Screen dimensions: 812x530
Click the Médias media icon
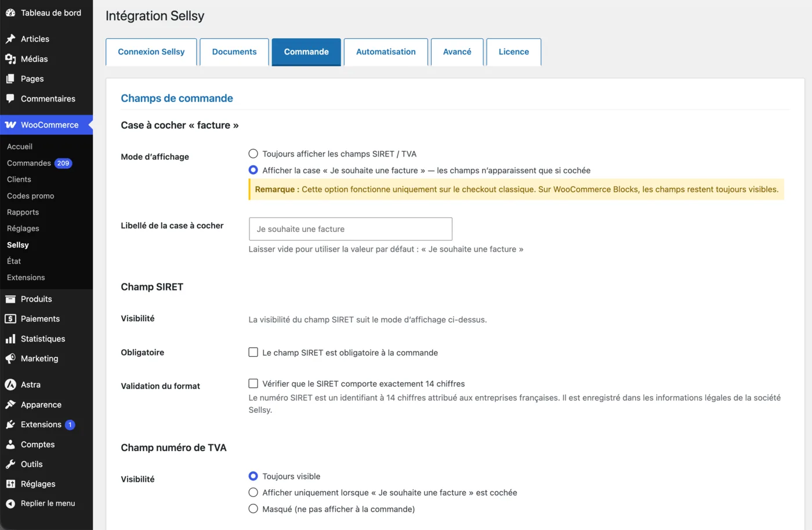(x=10, y=59)
